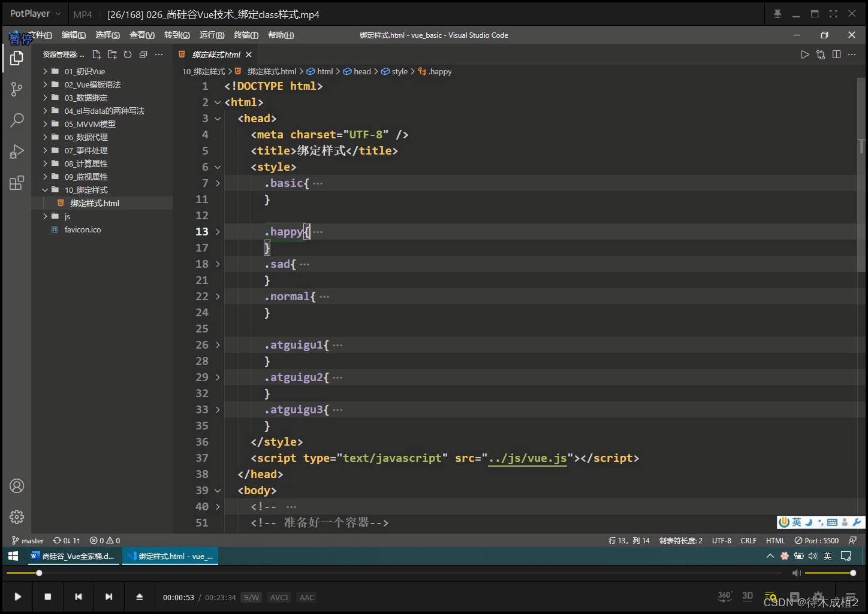868x614 pixels.
Task: Close the 绑定样式.html editor tab
Action: (x=249, y=55)
